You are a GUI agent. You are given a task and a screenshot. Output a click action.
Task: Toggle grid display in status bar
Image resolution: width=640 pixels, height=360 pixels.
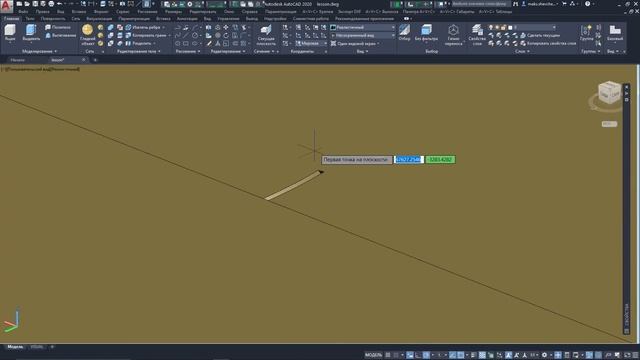pos(388,355)
